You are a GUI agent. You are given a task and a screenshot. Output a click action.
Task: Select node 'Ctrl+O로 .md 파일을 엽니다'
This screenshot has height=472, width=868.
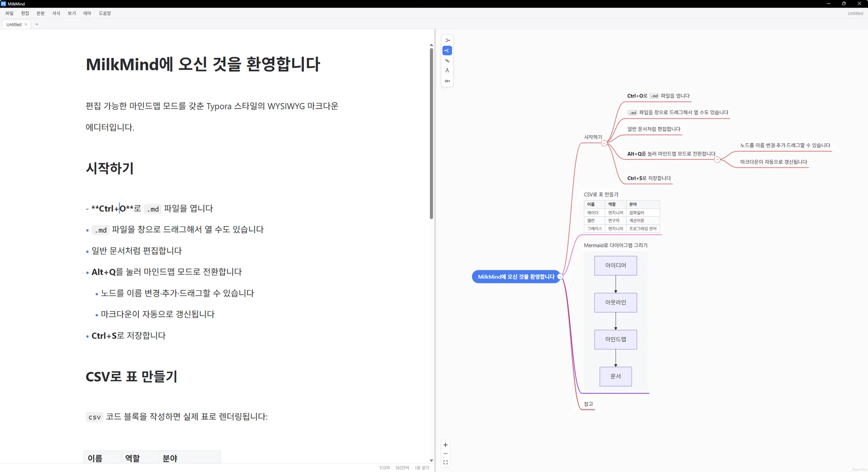tap(658, 96)
